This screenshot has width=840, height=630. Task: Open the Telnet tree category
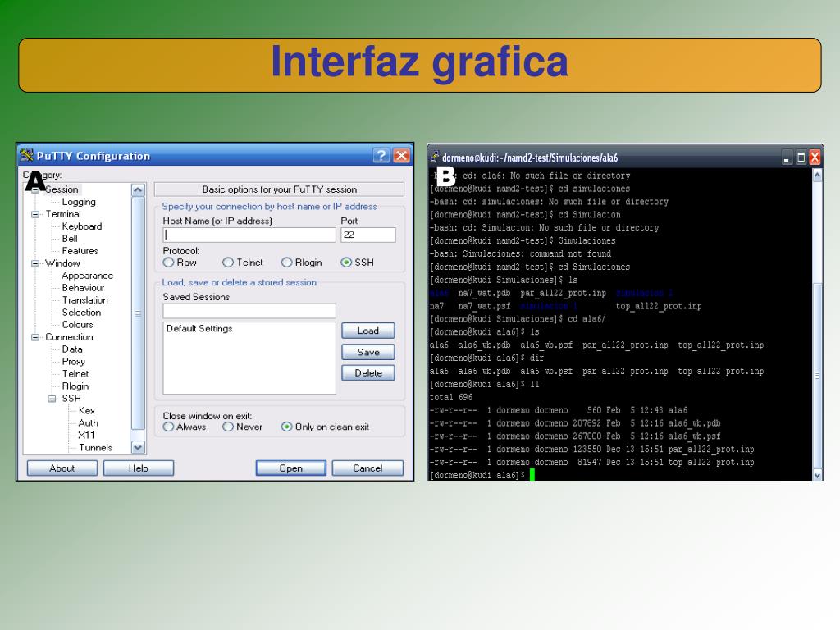coord(75,374)
